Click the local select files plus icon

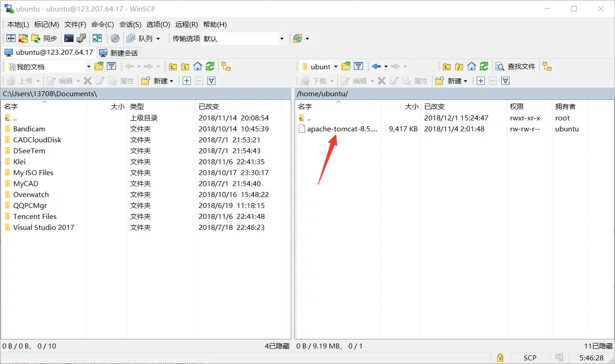click(187, 81)
